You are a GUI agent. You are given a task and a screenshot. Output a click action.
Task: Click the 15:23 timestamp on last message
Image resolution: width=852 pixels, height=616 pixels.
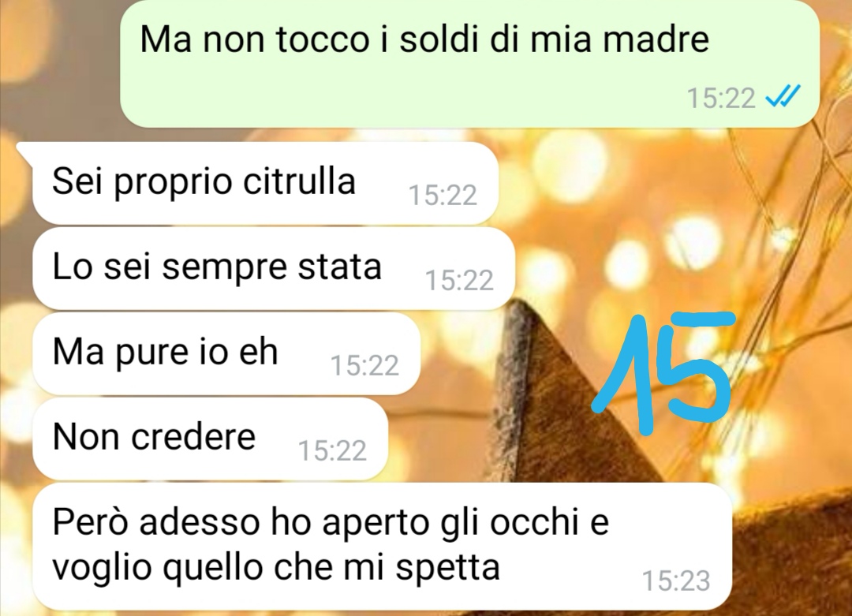(x=676, y=581)
